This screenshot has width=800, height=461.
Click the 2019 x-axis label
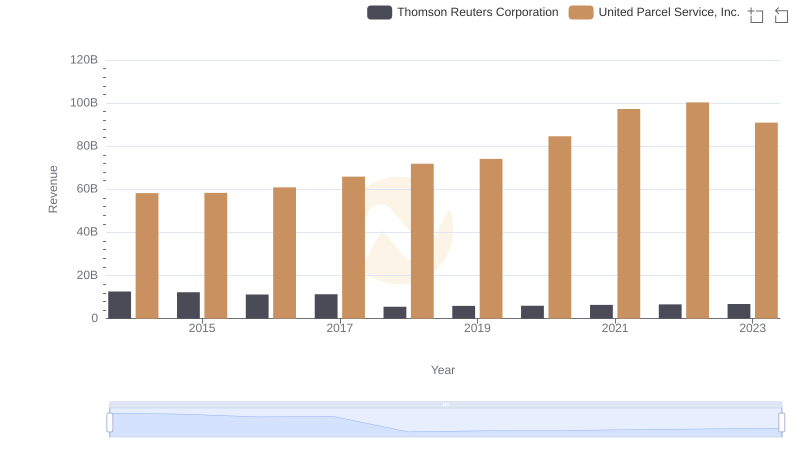tap(477, 328)
